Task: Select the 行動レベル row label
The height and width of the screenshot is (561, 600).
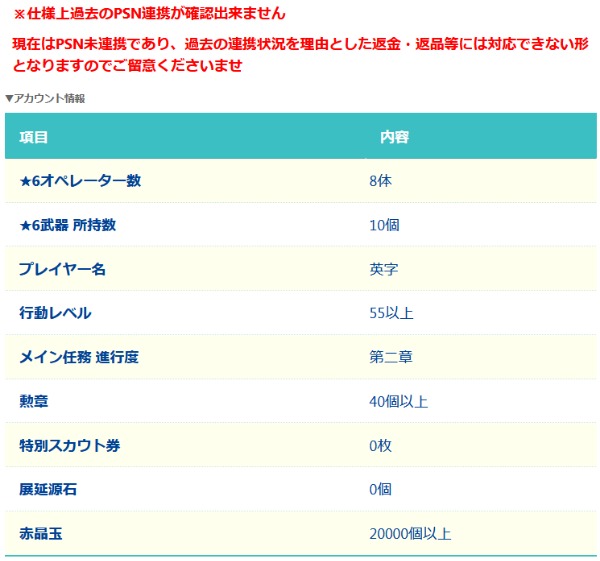Action: click(55, 313)
